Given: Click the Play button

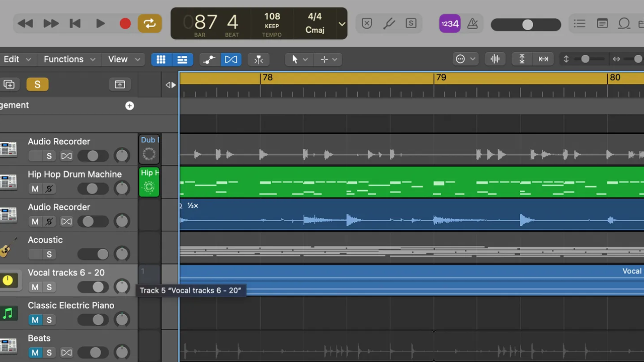Looking at the screenshot, I should click(100, 24).
